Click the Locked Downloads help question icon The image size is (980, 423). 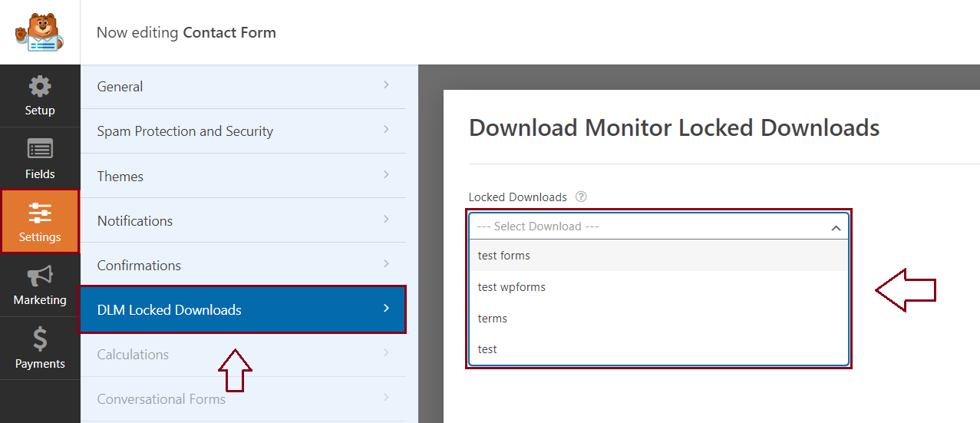point(581,197)
